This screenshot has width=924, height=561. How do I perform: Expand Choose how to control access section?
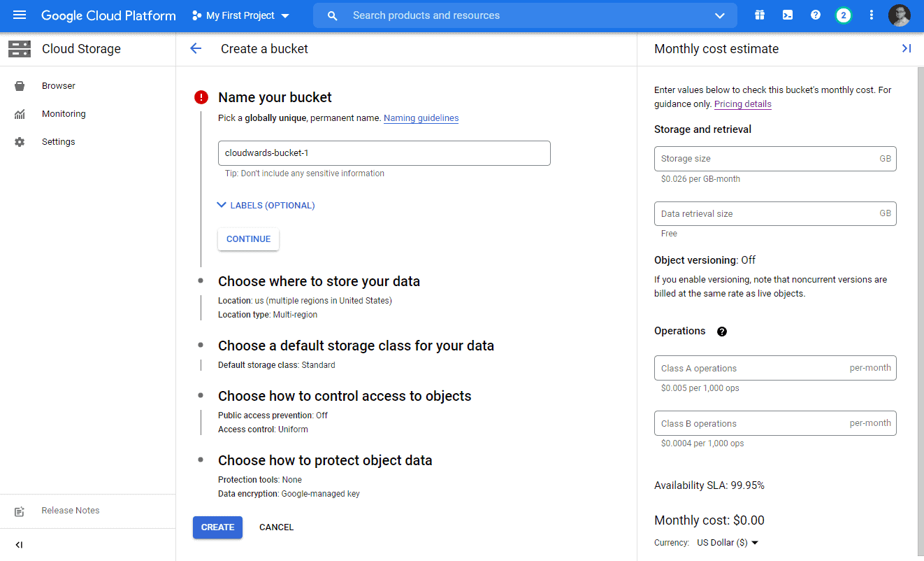click(345, 396)
